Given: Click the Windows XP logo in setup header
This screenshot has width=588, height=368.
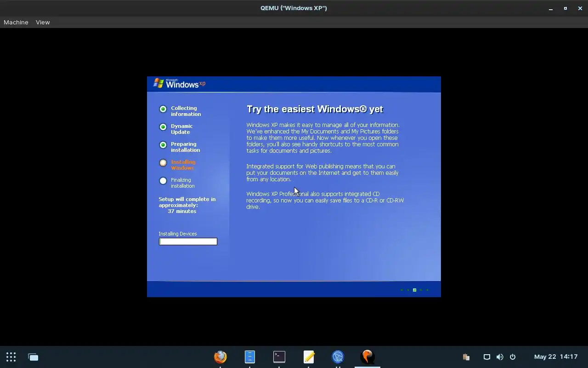Looking at the screenshot, I should pyautogui.click(x=179, y=83).
